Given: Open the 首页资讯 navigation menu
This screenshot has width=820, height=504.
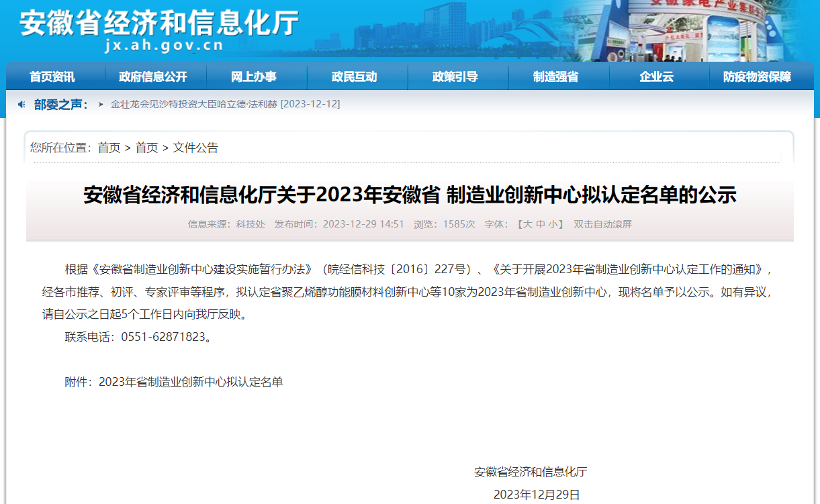Looking at the screenshot, I should (x=52, y=77).
